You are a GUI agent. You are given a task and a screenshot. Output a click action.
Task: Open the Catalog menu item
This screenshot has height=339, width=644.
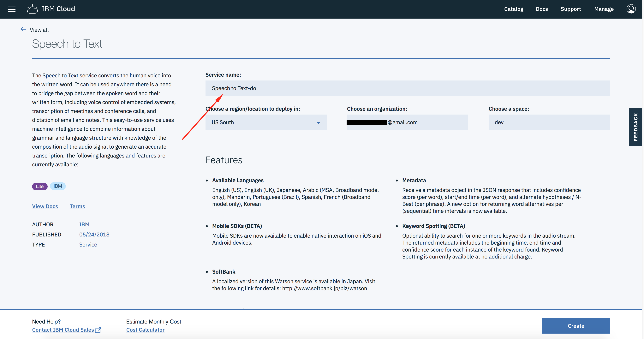pos(514,9)
